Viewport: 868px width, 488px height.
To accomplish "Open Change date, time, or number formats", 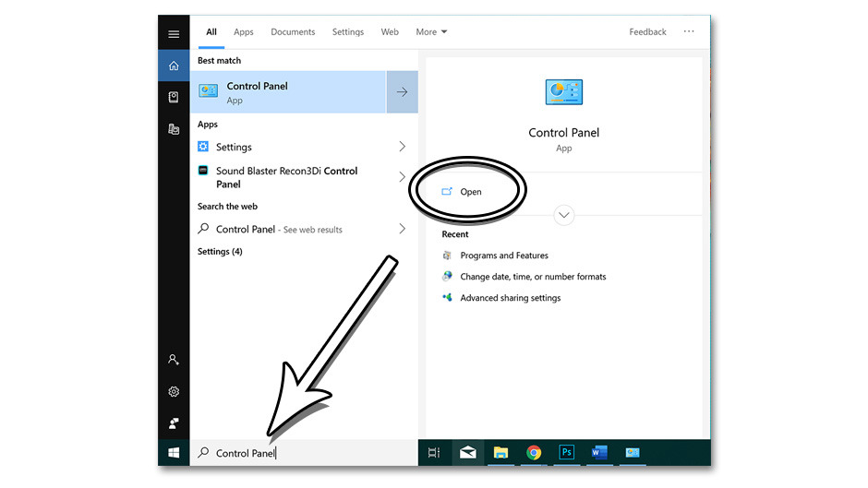I will (x=533, y=276).
